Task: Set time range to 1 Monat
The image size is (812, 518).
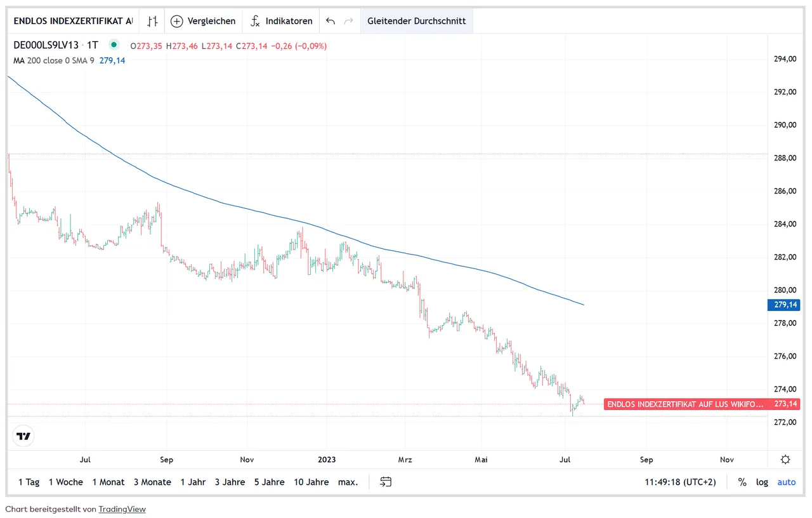Action: 108,482
